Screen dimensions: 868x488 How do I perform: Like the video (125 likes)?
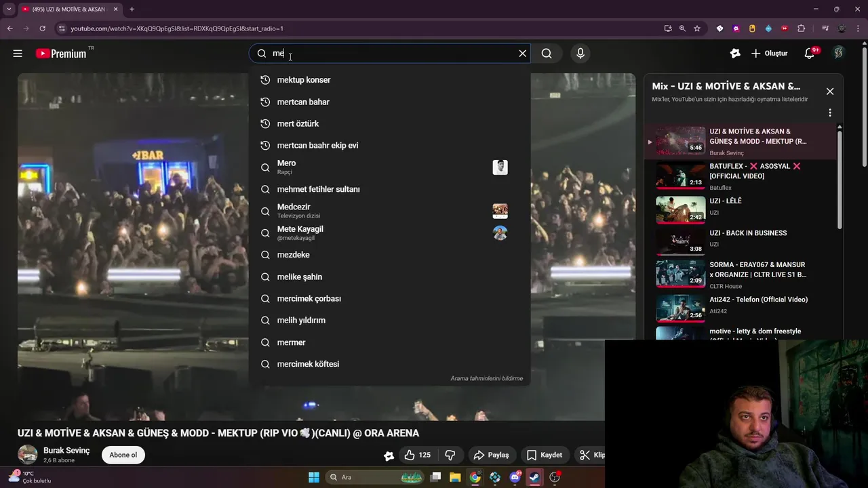418,455
